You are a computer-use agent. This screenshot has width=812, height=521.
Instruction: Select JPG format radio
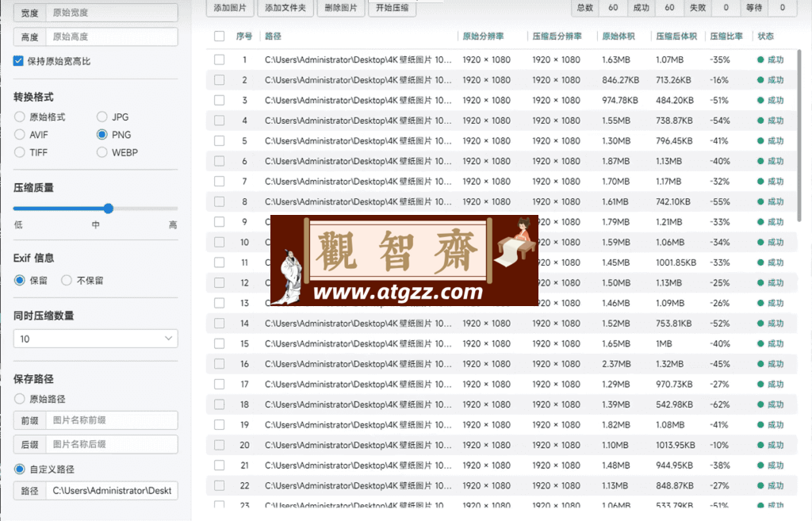coord(102,117)
